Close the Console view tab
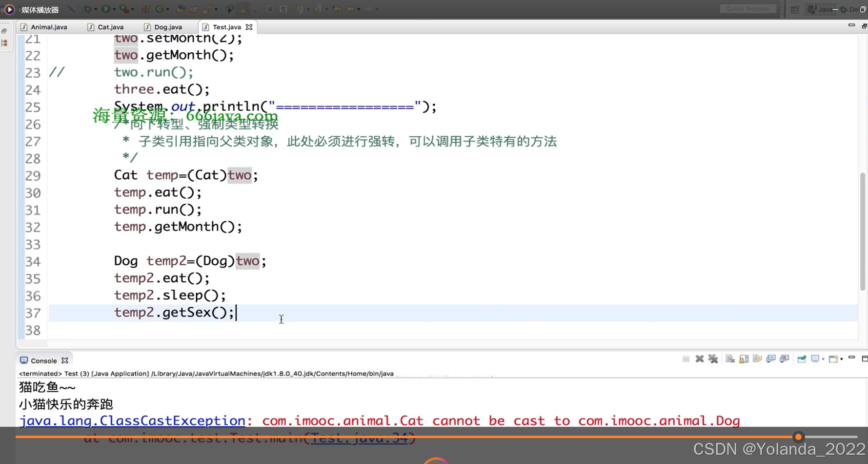 65,360
